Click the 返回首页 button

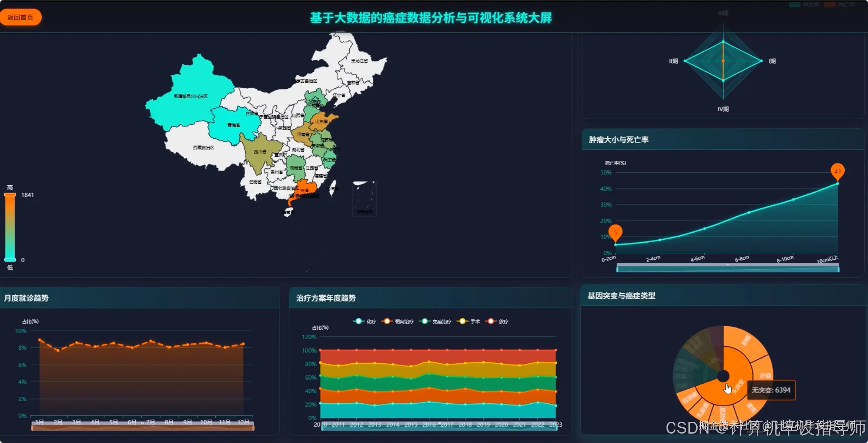pyautogui.click(x=20, y=17)
